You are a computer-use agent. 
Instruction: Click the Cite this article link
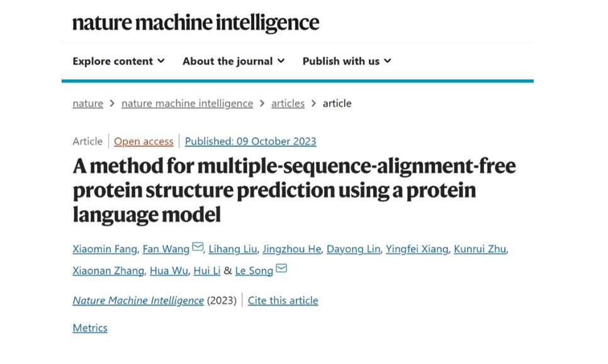coord(283,300)
